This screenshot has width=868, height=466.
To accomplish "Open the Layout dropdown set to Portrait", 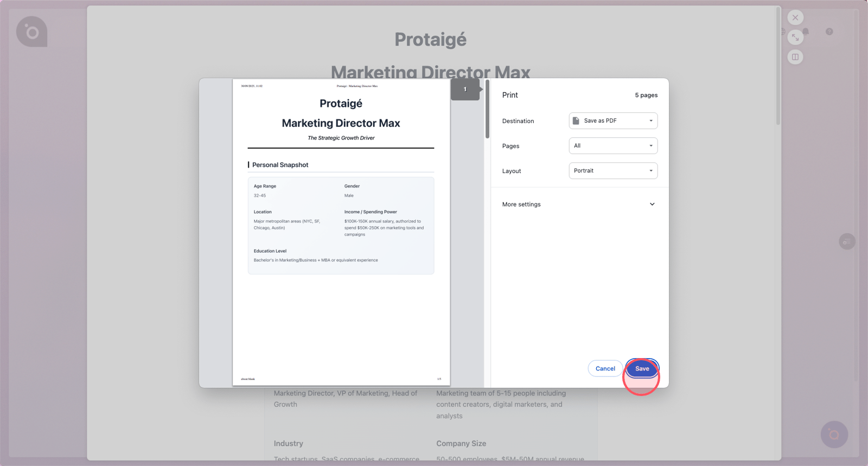I will tap(613, 171).
